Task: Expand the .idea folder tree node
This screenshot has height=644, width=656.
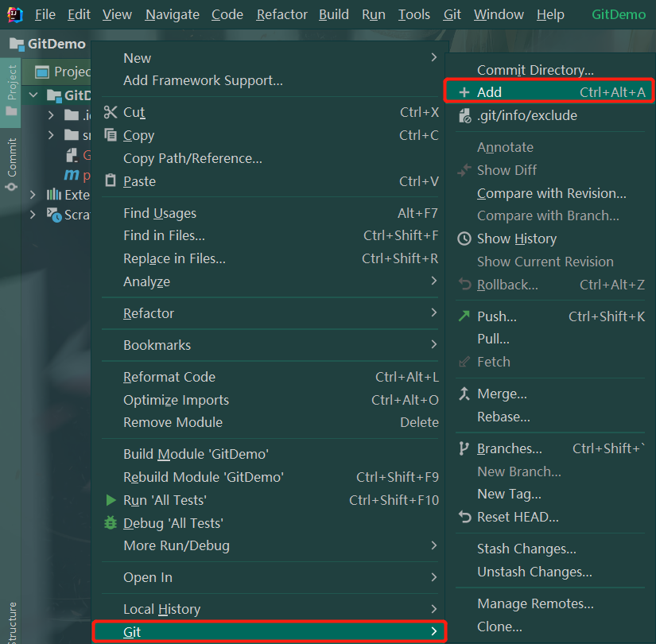Action: pos(51,114)
